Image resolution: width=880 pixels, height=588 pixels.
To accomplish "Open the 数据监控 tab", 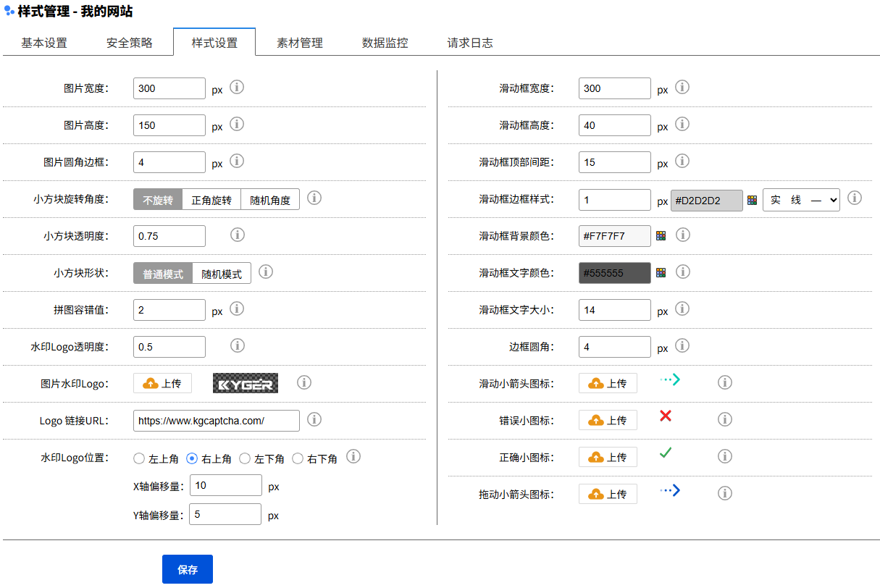I will tap(385, 43).
